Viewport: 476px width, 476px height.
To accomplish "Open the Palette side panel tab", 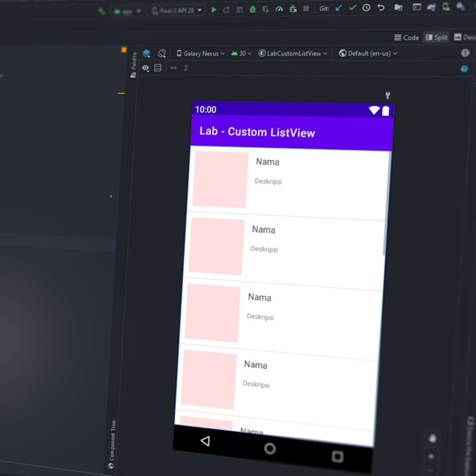I will coord(134,65).
